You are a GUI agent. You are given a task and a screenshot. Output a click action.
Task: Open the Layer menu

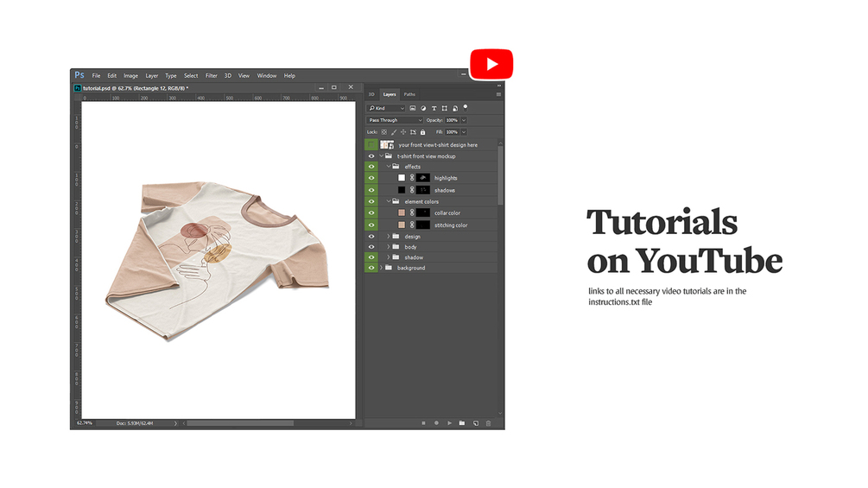click(x=152, y=76)
